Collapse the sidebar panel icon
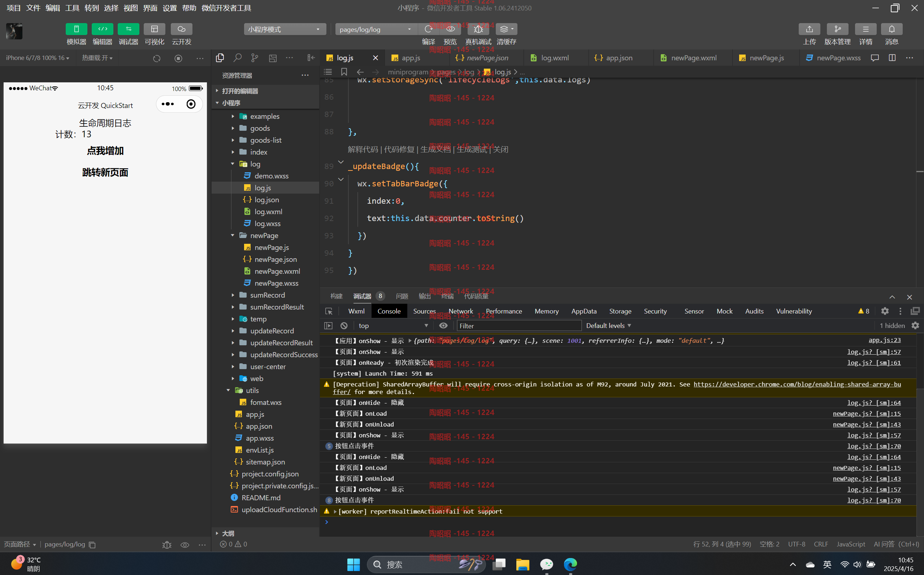The width and height of the screenshot is (924, 575). (311, 58)
